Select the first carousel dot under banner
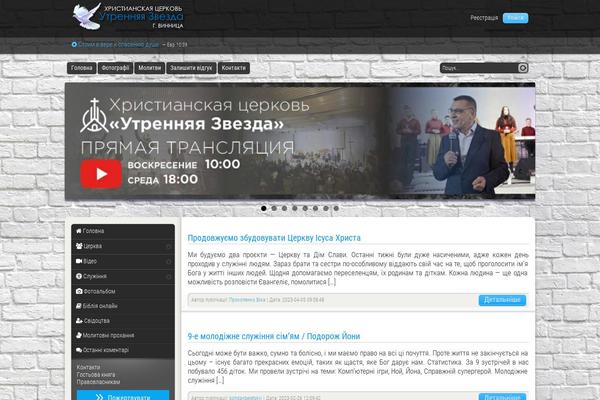 tap(264, 208)
